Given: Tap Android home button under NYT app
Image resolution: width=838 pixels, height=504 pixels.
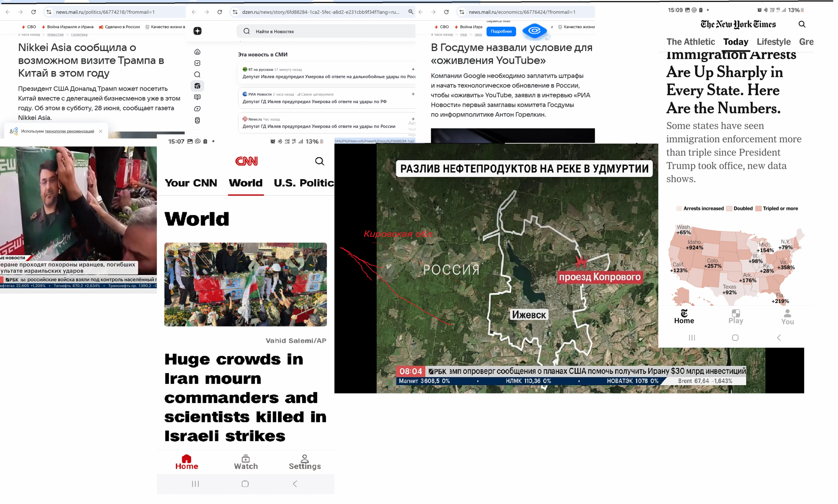Looking at the screenshot, I should (735, 338).
